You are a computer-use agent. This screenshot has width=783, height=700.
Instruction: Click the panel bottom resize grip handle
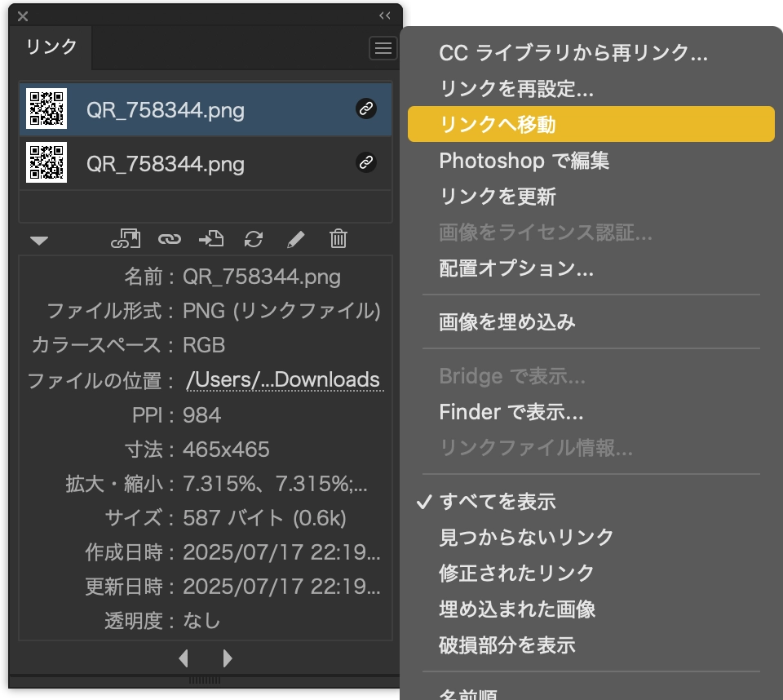(x=205, y=680)
